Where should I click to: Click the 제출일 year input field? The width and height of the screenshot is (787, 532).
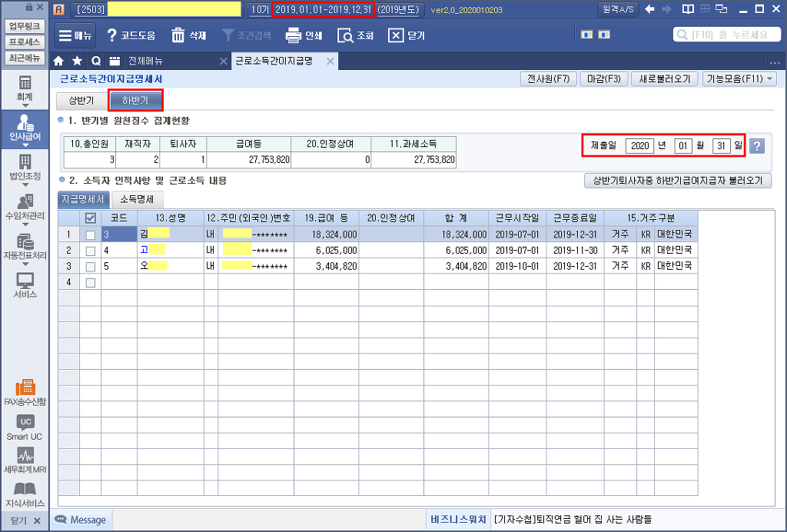pyautogui.click(x=639, y=146)
